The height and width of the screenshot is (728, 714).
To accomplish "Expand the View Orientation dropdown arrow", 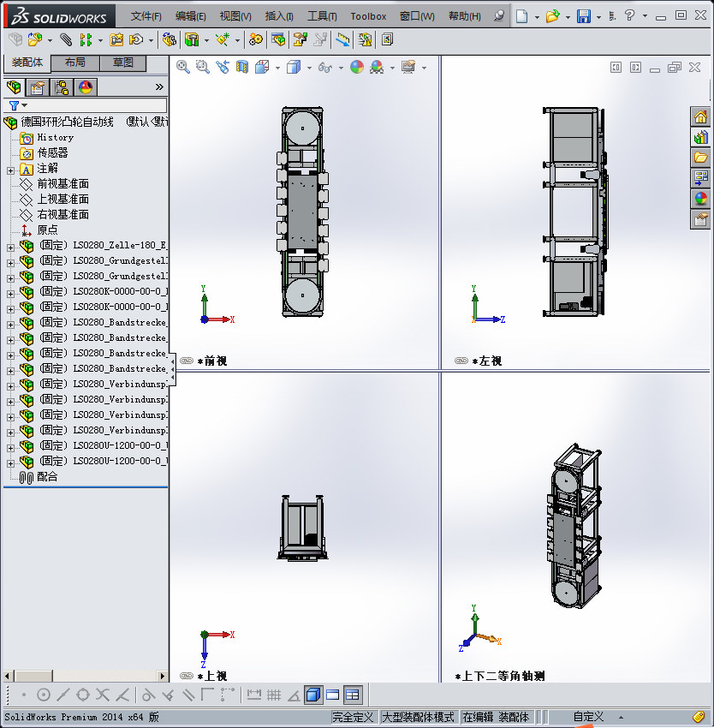I will [277, 69].
